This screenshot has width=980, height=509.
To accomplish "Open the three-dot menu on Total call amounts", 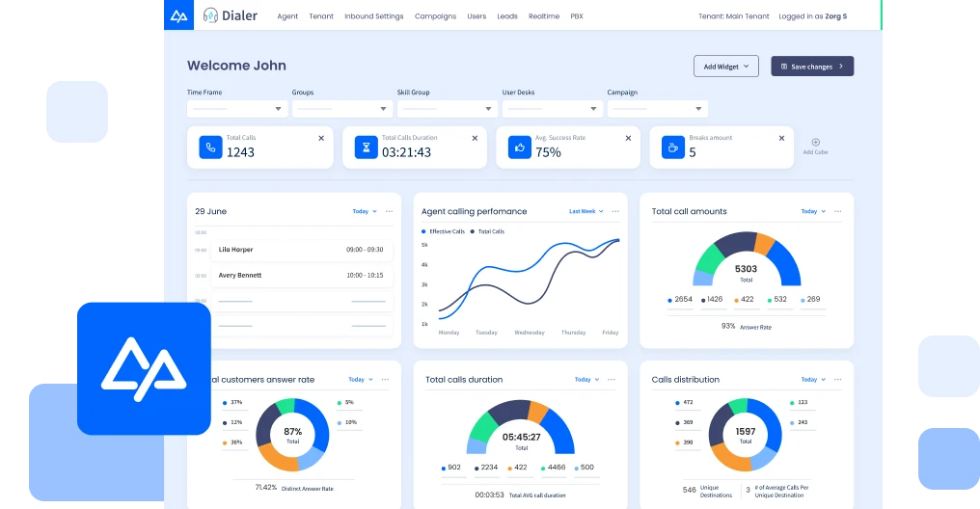I will (x=837, y=212).
